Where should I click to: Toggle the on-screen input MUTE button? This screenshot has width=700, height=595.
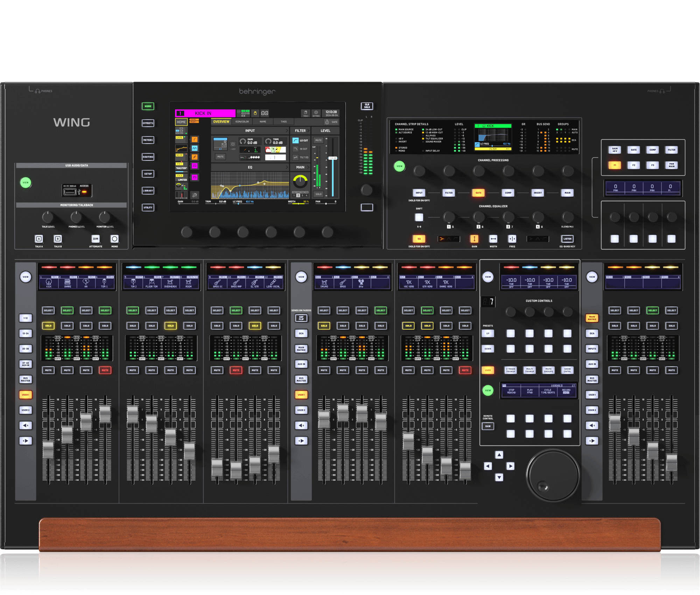(220, 157)
